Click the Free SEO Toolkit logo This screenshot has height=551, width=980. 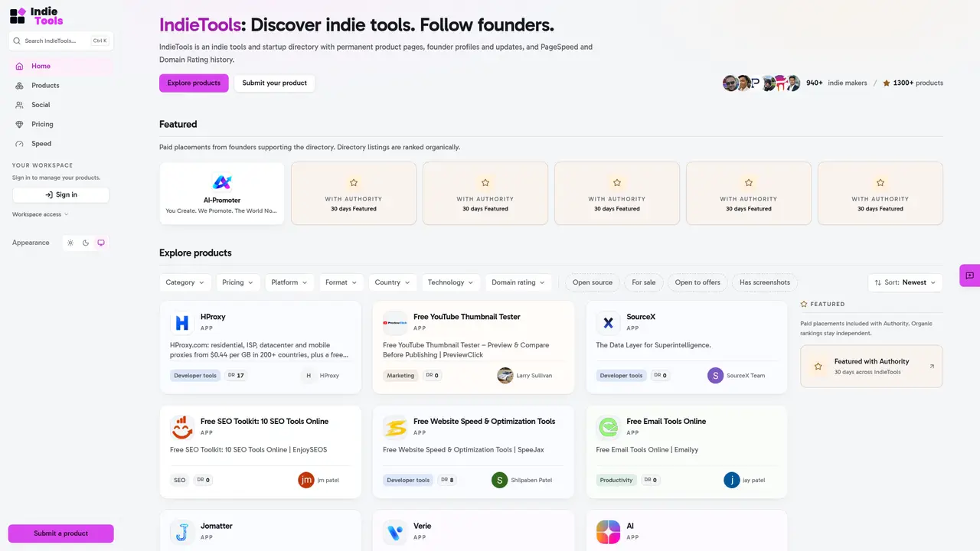click(x=182, y=428)
